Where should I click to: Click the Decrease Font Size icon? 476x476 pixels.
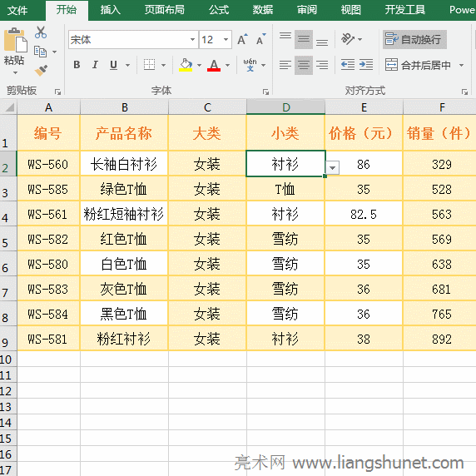pyautogui.click(x=260, y=39)
